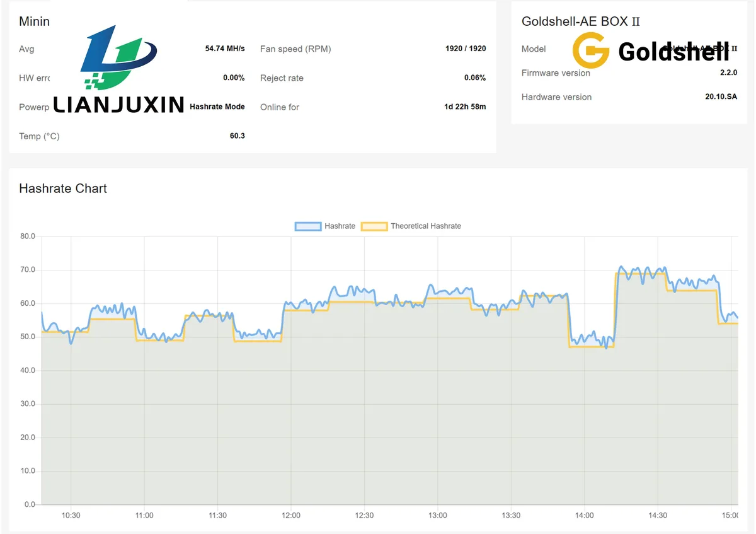Click the Hashrate Chart heading
This screenshot has width=756, height=534.
point(63,188)
